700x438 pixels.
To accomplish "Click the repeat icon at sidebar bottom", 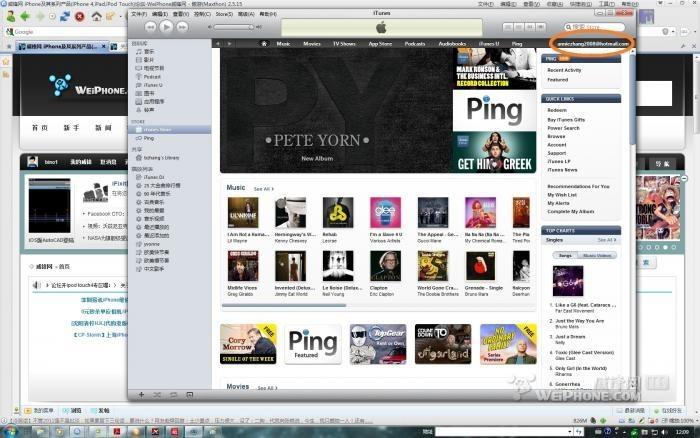I will pos(174,395).
